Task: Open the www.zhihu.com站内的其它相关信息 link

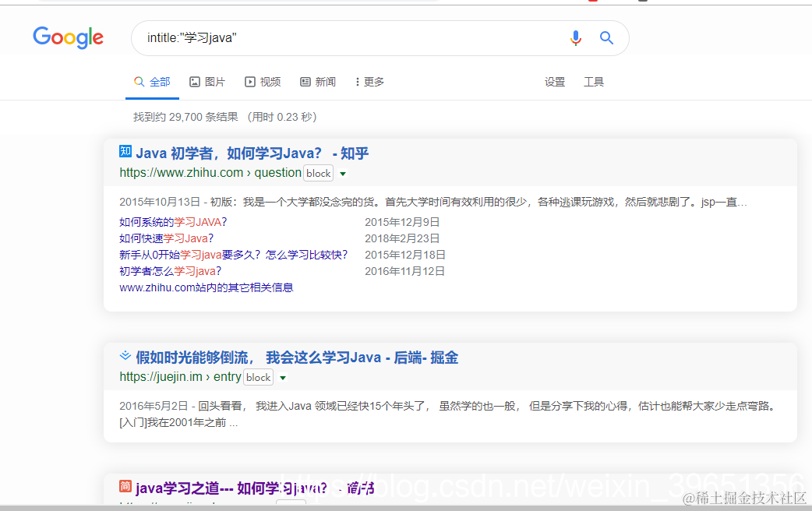Action: click(x=206, y=287)
